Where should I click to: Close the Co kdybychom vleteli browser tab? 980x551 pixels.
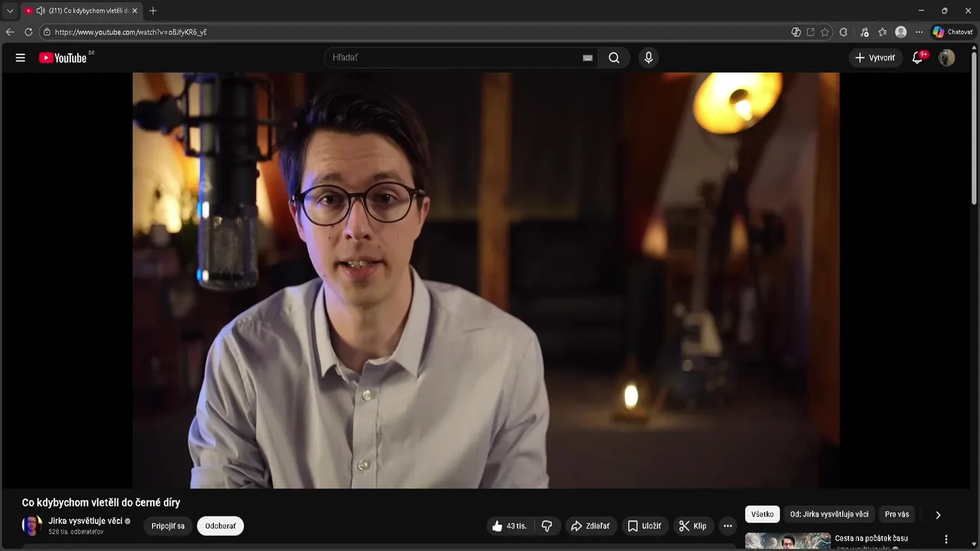point(135,11)
